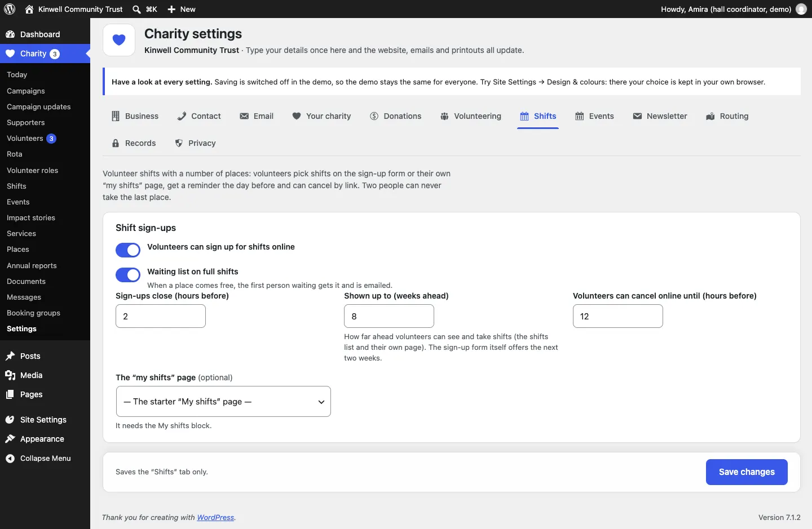
Task: Turn off waiting list on full shifts
Action: tap(128, 275)
